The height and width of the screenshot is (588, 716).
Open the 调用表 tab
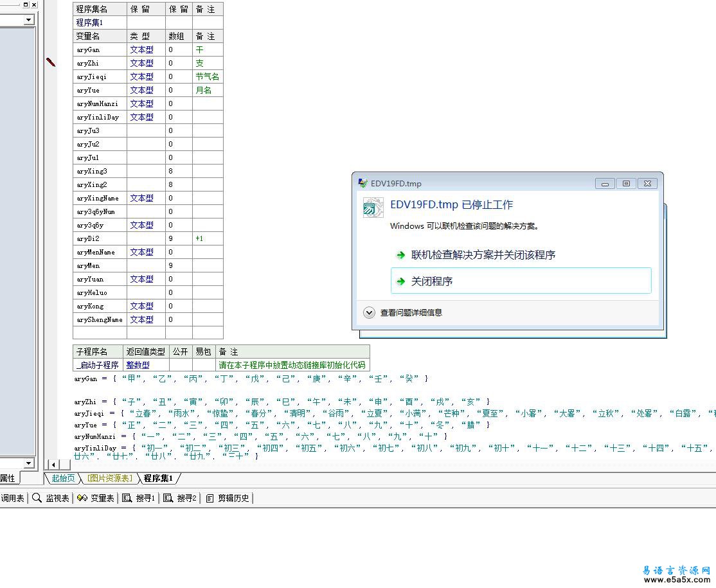[x=12, y=498]
